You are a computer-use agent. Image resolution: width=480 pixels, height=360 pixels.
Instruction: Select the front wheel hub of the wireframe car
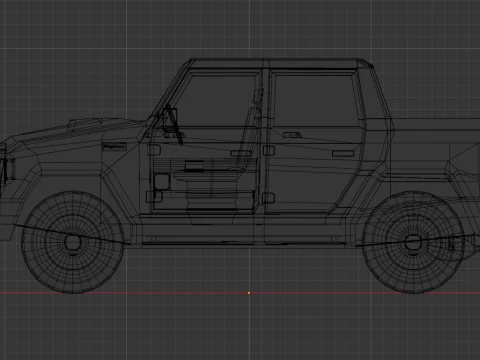click(x=72, y=242)
